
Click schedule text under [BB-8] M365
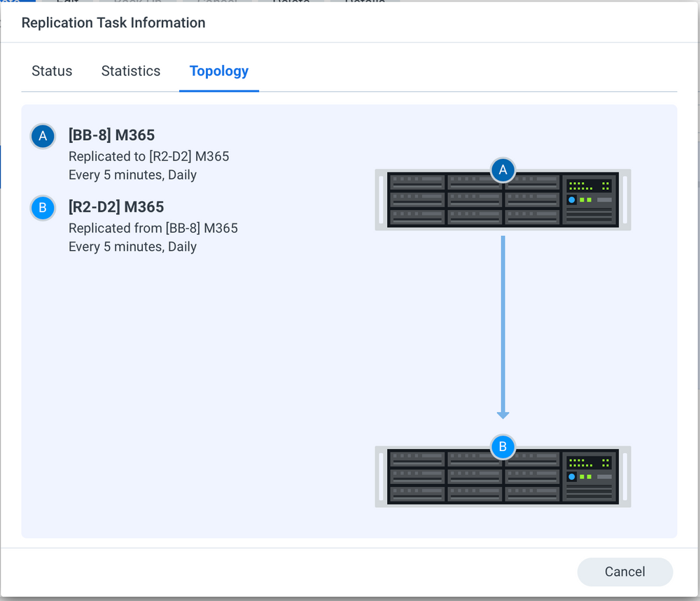click(132, 174)
